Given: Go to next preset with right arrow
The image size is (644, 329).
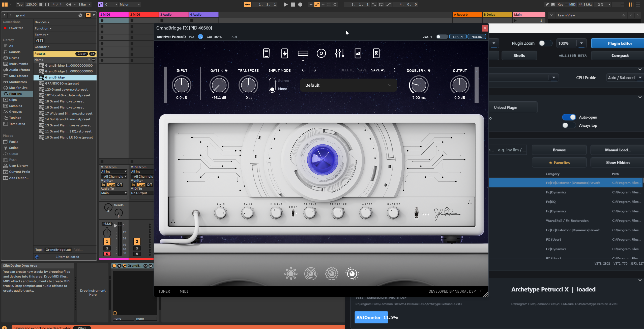Looking at the screenshot, I should point(314,70).
